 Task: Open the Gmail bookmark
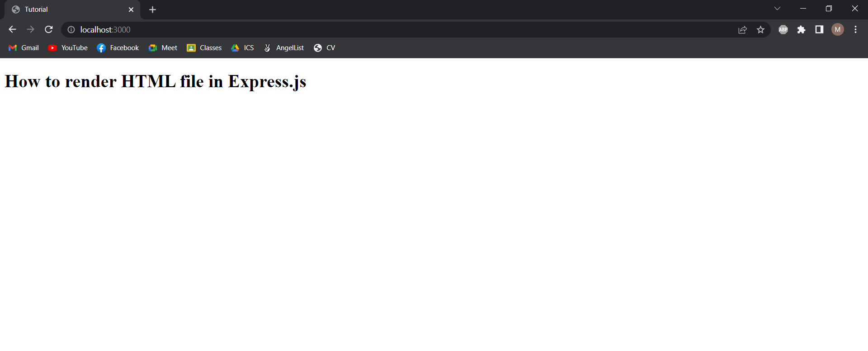[24, 48]
